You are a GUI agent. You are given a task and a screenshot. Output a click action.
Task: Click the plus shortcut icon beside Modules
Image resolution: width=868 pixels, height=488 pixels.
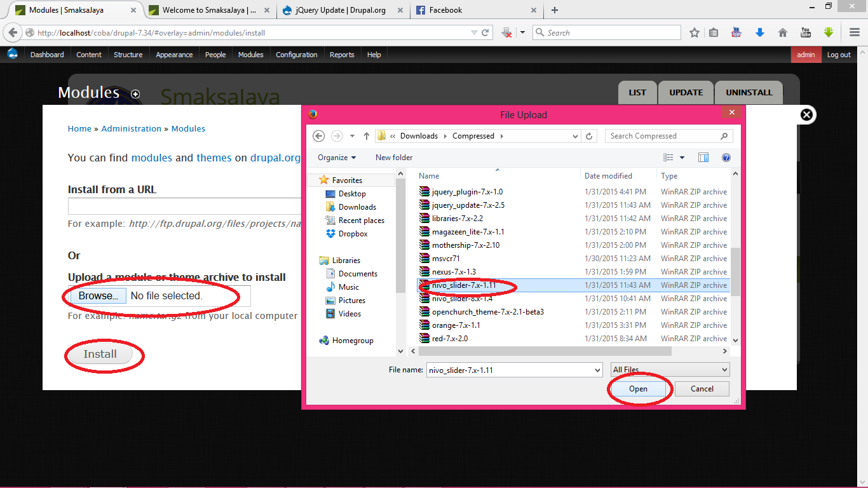[135, 93]
